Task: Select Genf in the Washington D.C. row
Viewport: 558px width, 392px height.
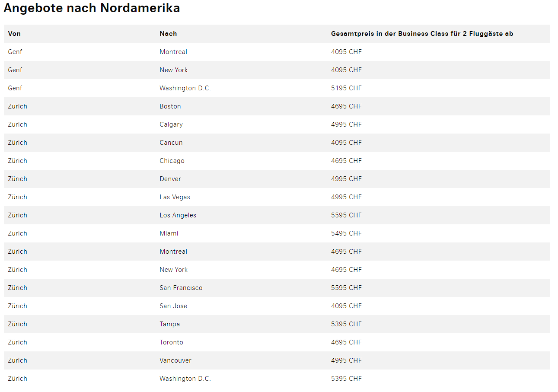Action: [15, 88]
